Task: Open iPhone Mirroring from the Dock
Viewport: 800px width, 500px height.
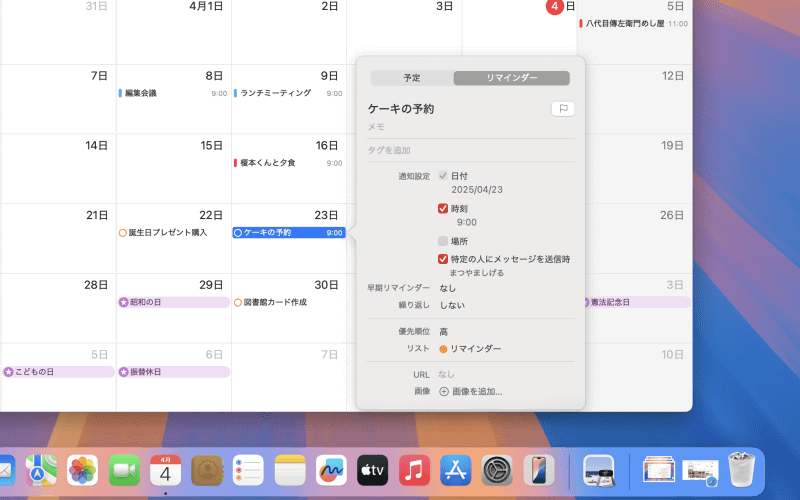Action: (x=539, y=470)
